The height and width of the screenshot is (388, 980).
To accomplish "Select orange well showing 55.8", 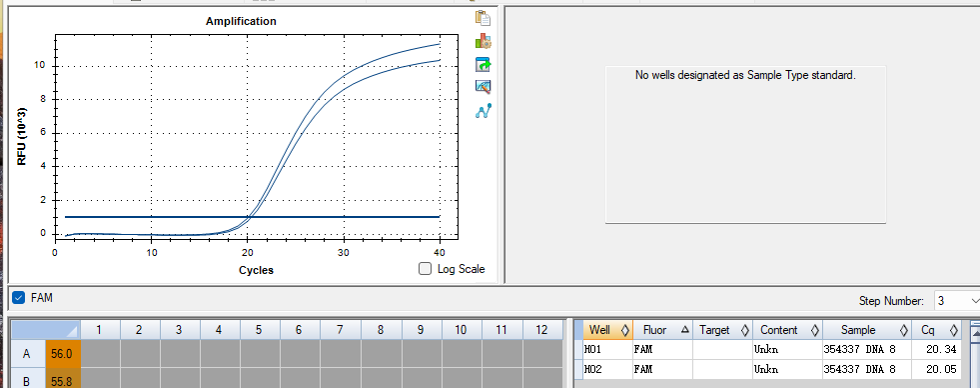I will pyautogui.click(x=63, y=379).
